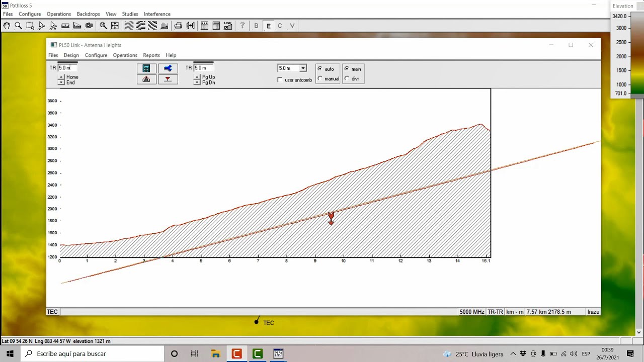Click the V toolbar letter button
644x362 pixels.
(292, 26)
